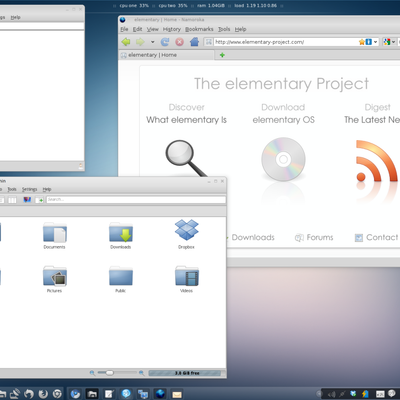Image resolution: width=400 pixels, height=400 pixels.
Task: Open the file manager Tools menu
Action: coord(12,189)
